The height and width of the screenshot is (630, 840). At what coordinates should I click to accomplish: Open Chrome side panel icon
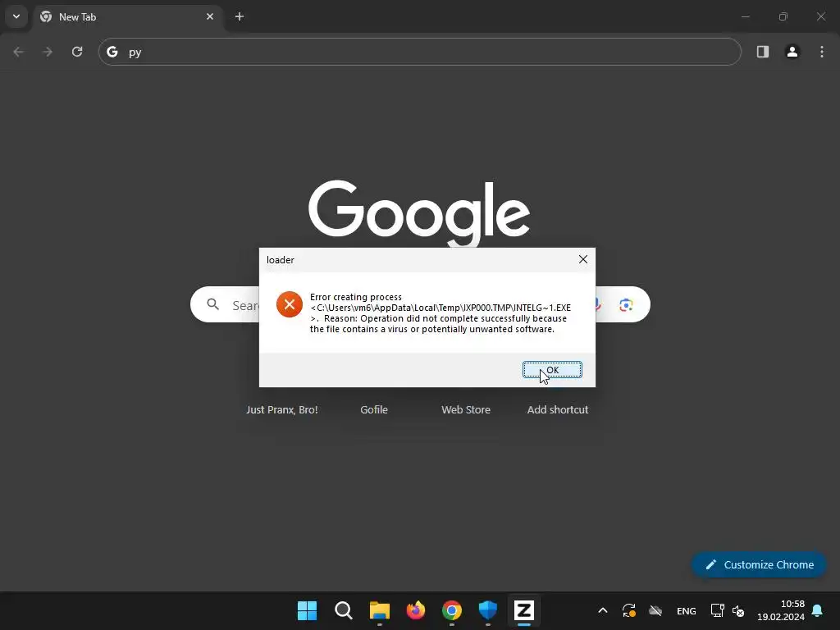click(762, 52)
